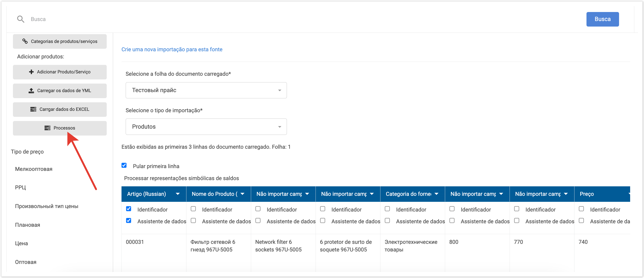Image resolution: width=644 pixels, height=278 pixels.
Task: Expand the Categoria do fornecedor column dropdown
Action: pos(437,194)
